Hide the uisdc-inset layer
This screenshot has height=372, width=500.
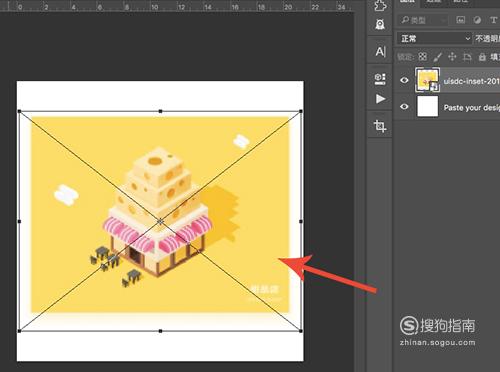coord(404,80)
